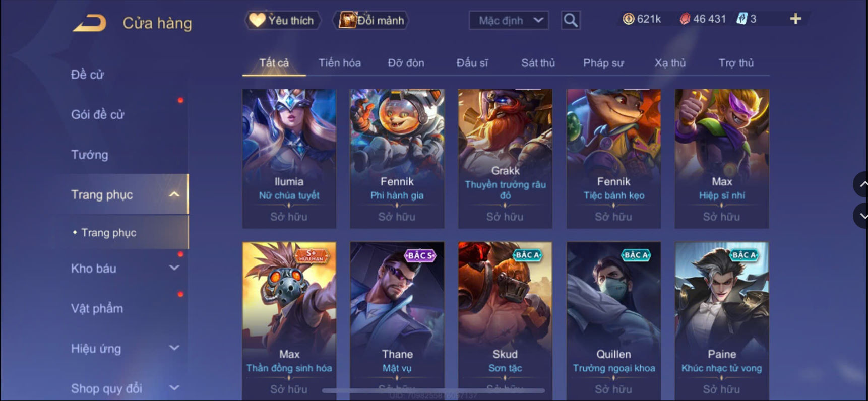
Task: Switch to the Pháp sư tab
Action: pos(603,63)
